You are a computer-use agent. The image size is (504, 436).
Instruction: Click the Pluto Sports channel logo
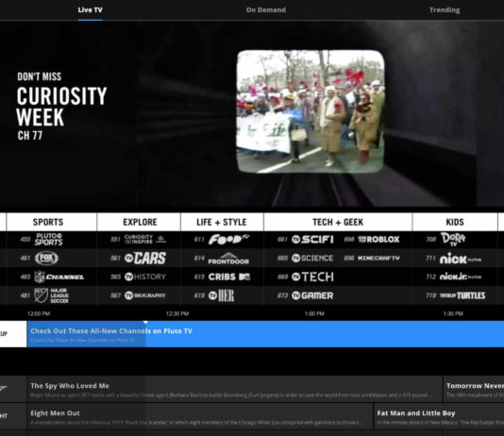click(x=48, y=240)
